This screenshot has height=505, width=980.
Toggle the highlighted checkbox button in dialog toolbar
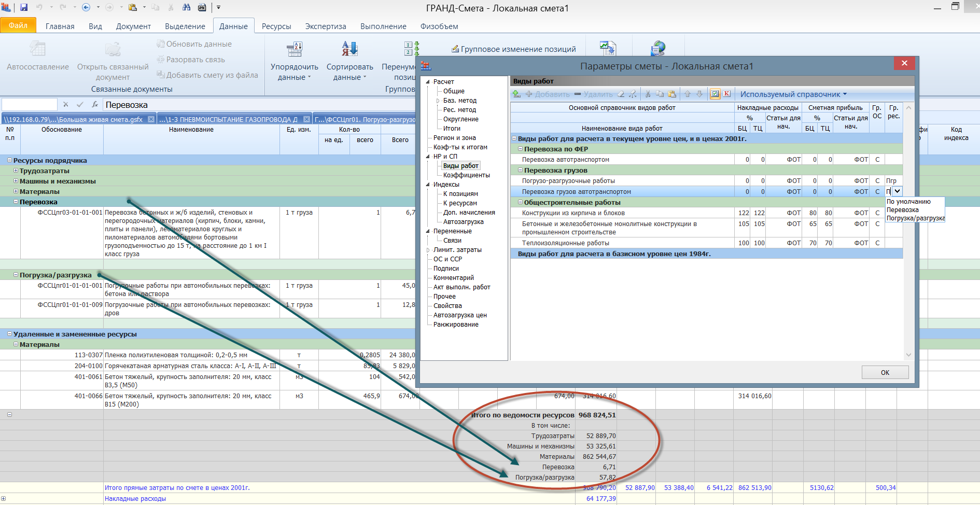coord(715,94)
